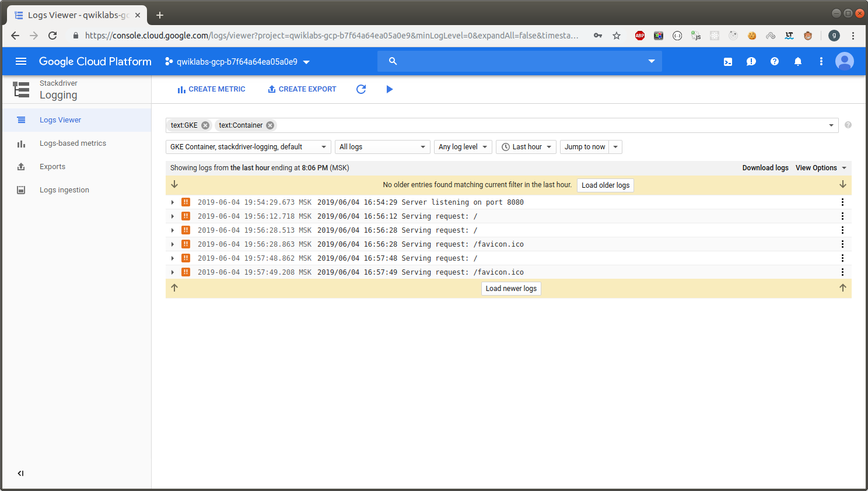Click the Logs Viewer browser tab

pos(76,15)
